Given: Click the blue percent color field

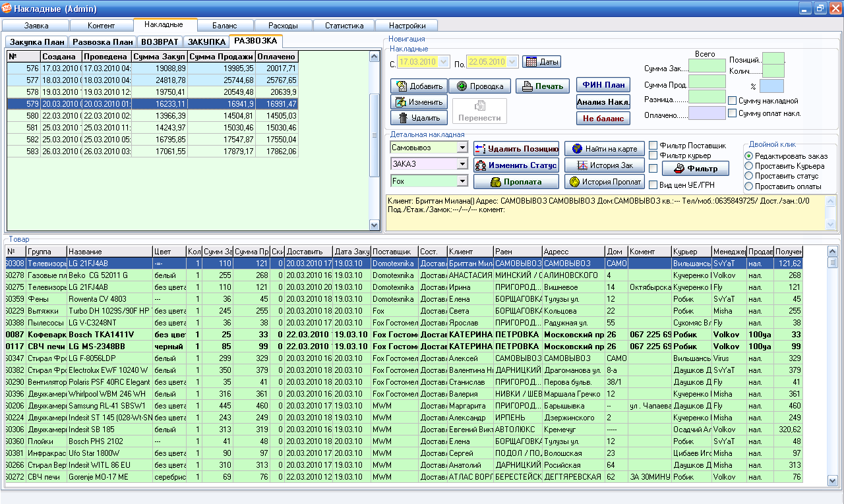Looking at the screenshot, I should point(771,86).
